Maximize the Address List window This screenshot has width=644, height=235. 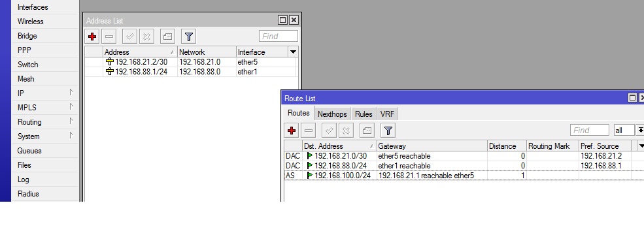(x=282, y=20)
